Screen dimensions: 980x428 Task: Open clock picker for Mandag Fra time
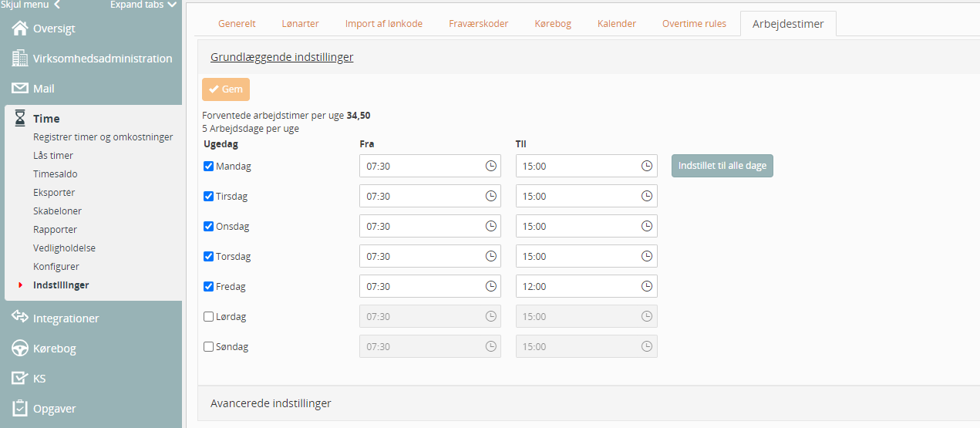pos(490,166)
